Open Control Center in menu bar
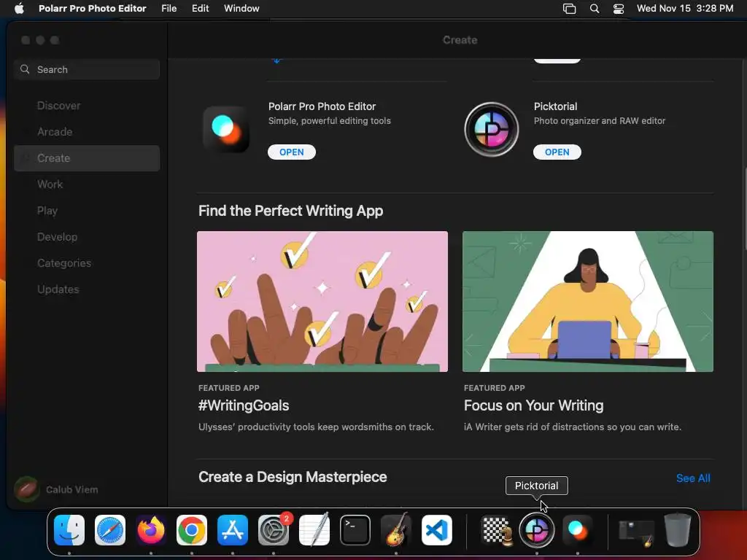This screenshot has width=747, height=560. [619, 8]
